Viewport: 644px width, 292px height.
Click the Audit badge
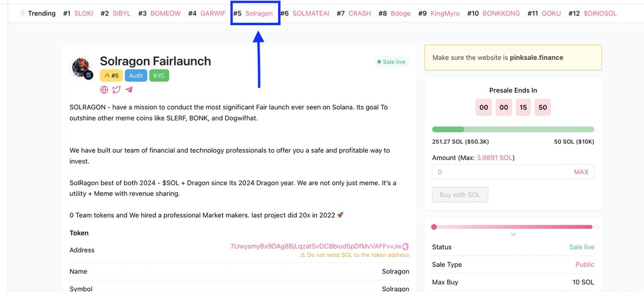[136, 76]
